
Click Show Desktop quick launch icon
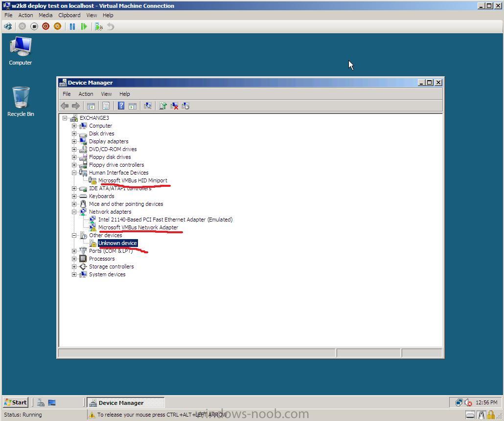click(52, 402)
